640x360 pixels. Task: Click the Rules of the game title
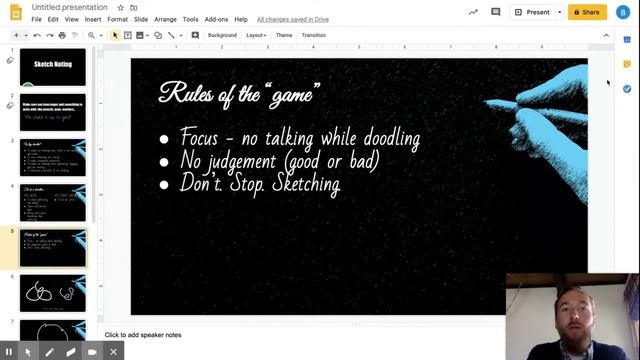coord(239,95)
